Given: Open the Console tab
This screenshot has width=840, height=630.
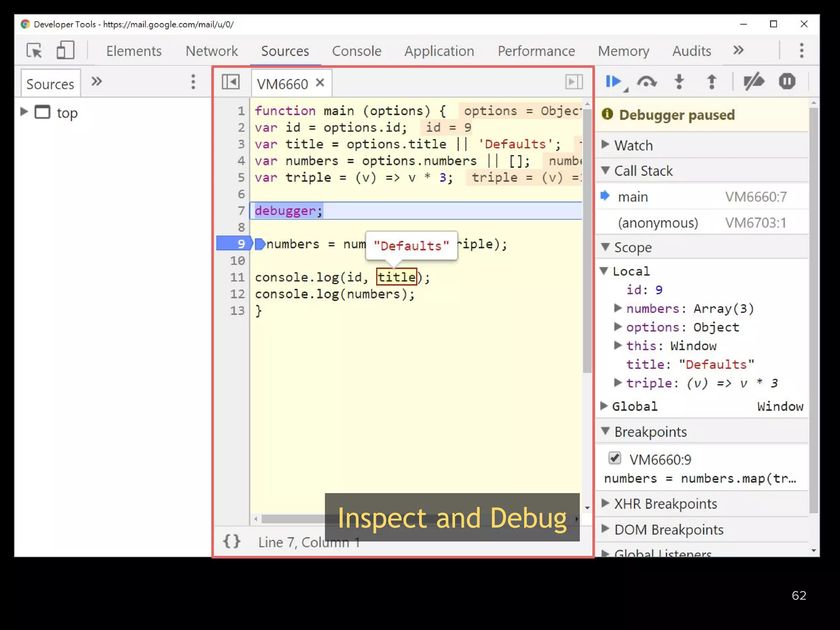Looking at the screenshot, I should coord(356,51).
